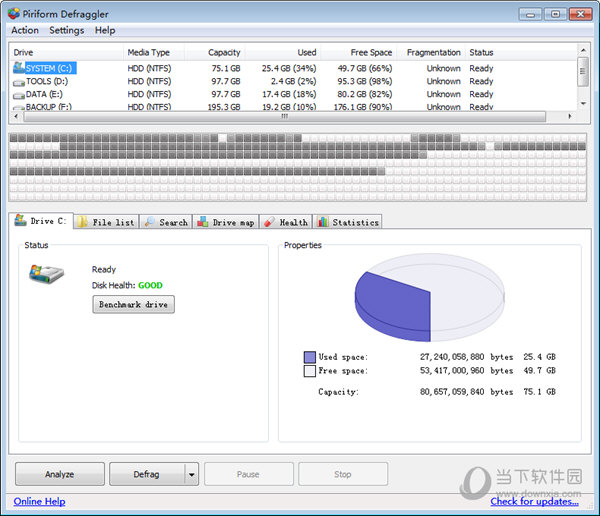Viewport: 600px width, 516px height.
Task: Click the Piriform Defraggler title bar icon
Action: (13, 14)
